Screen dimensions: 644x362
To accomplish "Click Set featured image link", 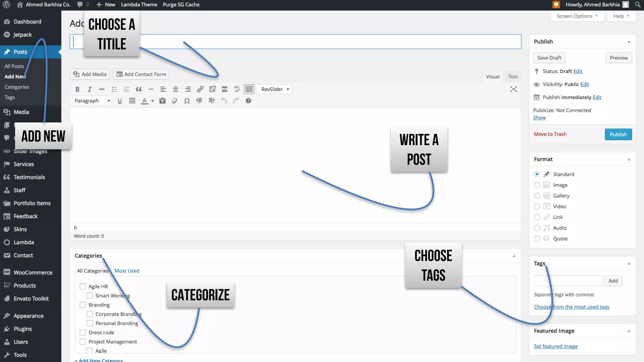I will (x=556, y=346).
